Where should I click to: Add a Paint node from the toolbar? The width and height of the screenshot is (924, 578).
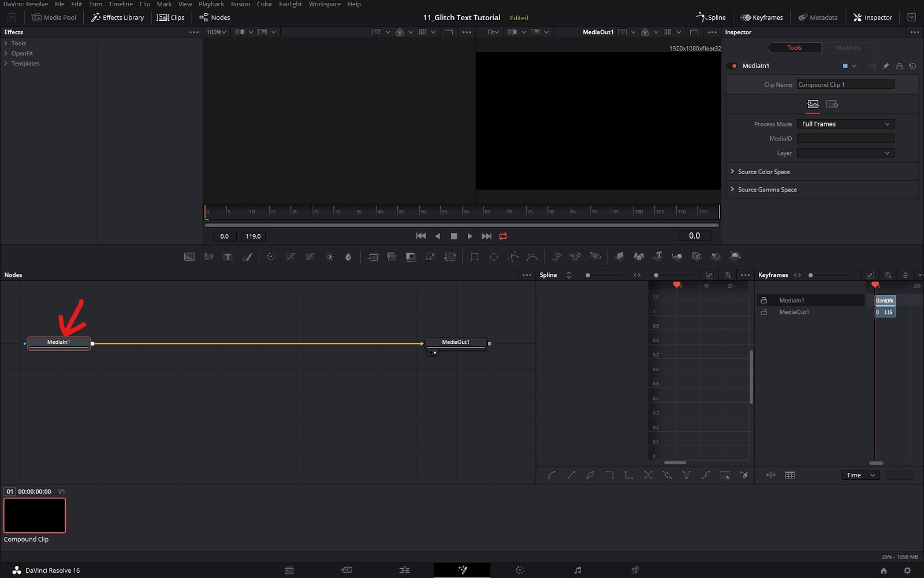point(247,257)
